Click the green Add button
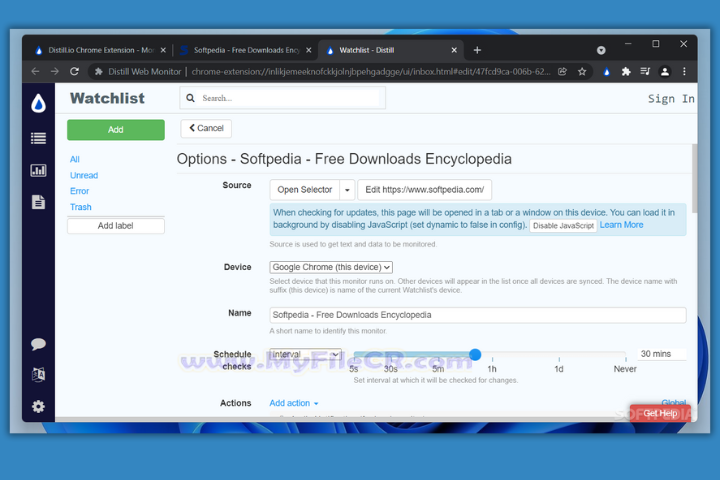The image size is (720, 480). point(116,130)
